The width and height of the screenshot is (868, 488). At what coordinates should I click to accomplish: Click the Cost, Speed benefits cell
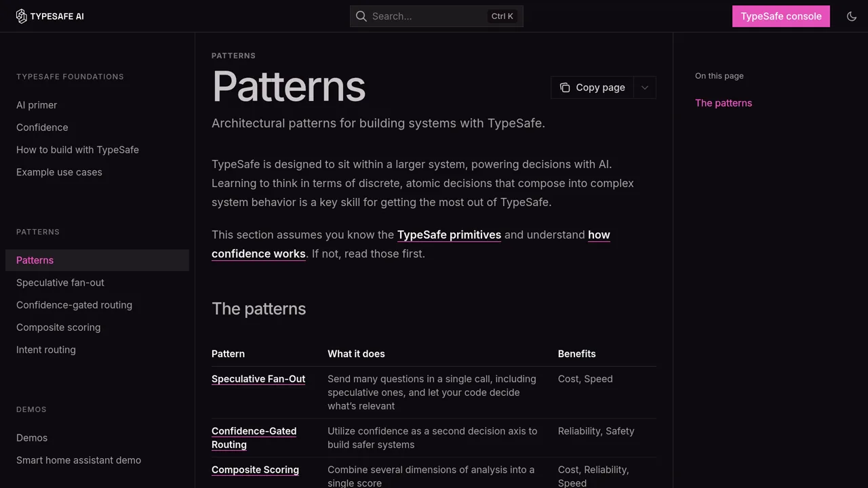click(585, 379)
